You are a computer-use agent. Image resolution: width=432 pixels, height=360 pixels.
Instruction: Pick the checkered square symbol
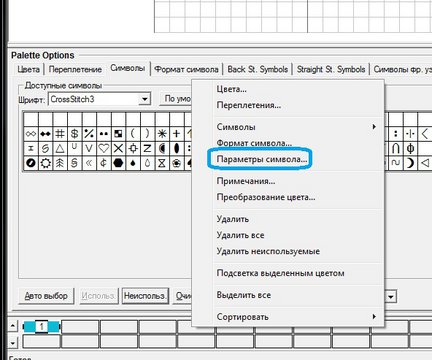[118, 134]
